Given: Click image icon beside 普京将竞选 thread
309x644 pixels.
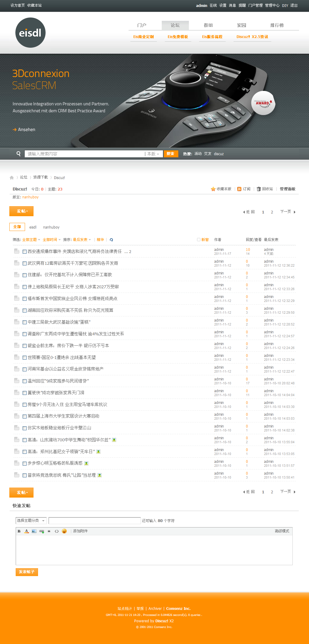Looking at the screenshot, I should [x=100, y=475].
